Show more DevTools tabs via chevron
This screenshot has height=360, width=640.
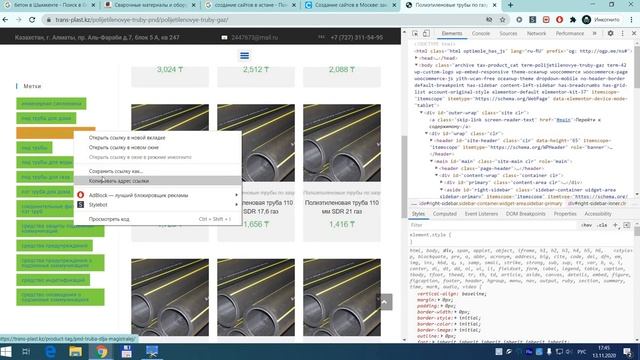click(595, 33)
